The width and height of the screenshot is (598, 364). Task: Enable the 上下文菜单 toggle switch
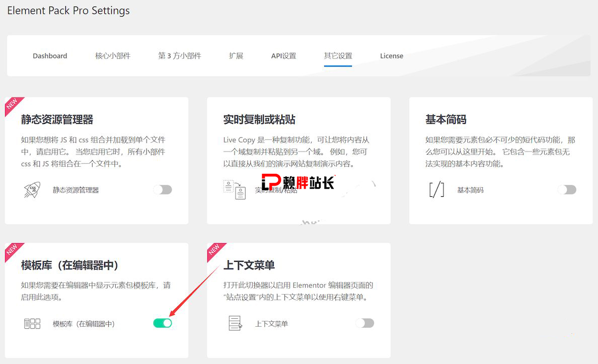[x=365, y=323]
